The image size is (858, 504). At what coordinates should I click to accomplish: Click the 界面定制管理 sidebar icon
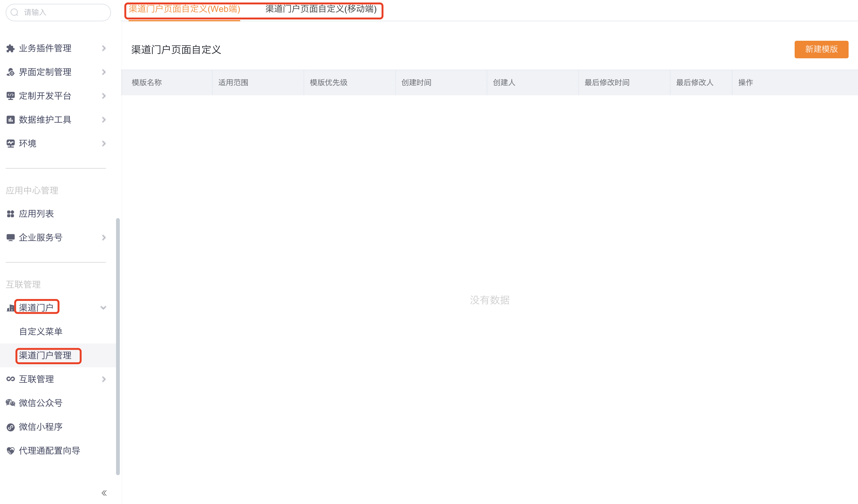coord(11,72)
